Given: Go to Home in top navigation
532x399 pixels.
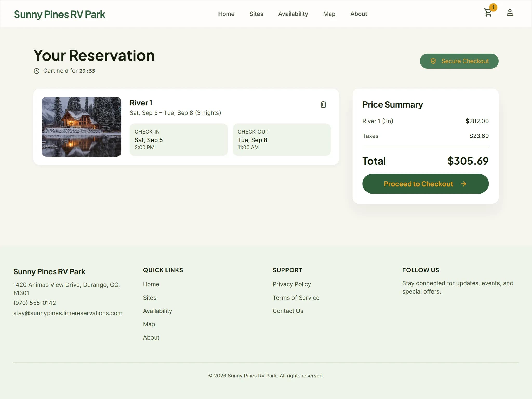Looking at the screenshot, I should [226, 14].
